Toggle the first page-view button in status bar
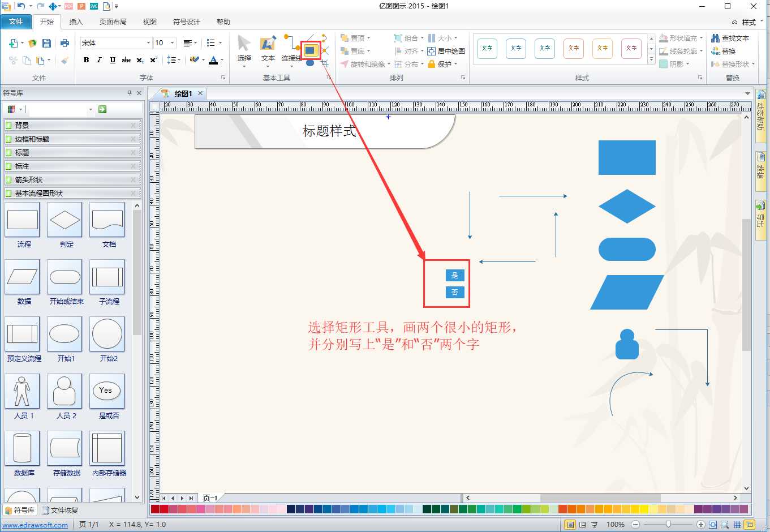Viewport: 770px width, 532px height. point(570,525)
